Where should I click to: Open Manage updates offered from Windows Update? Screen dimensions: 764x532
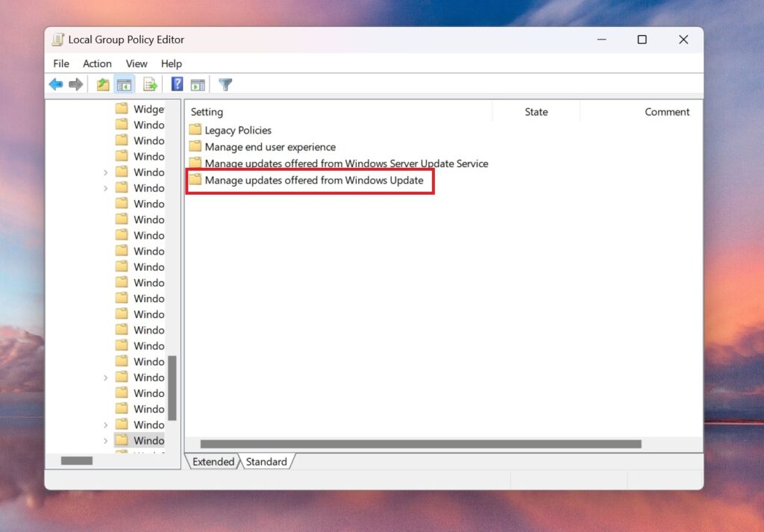pos(310,180)
